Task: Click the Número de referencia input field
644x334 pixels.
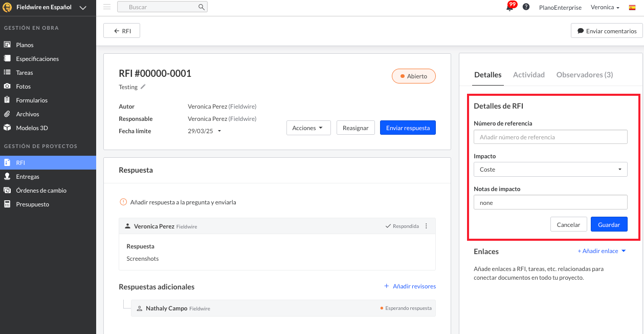Action: click(550, 137)
